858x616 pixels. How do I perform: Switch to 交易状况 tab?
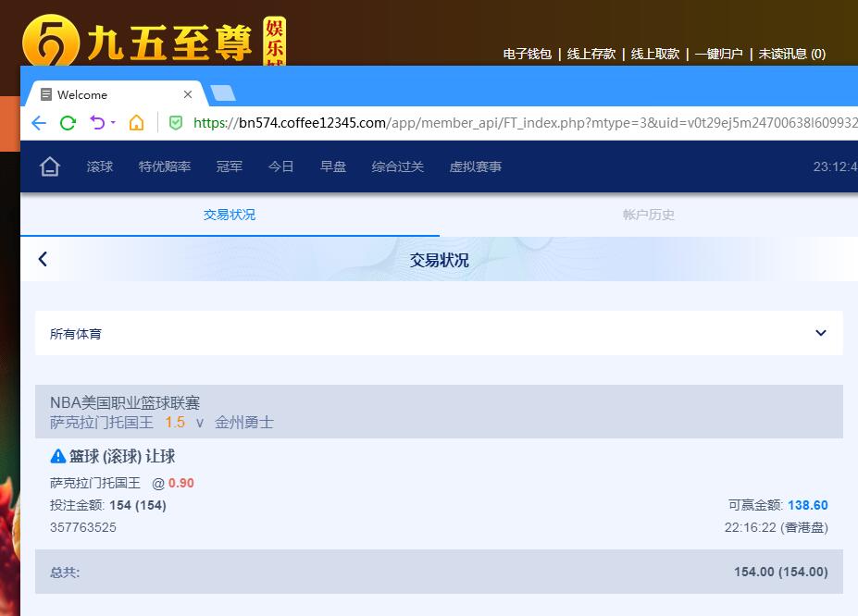(230, 215)
